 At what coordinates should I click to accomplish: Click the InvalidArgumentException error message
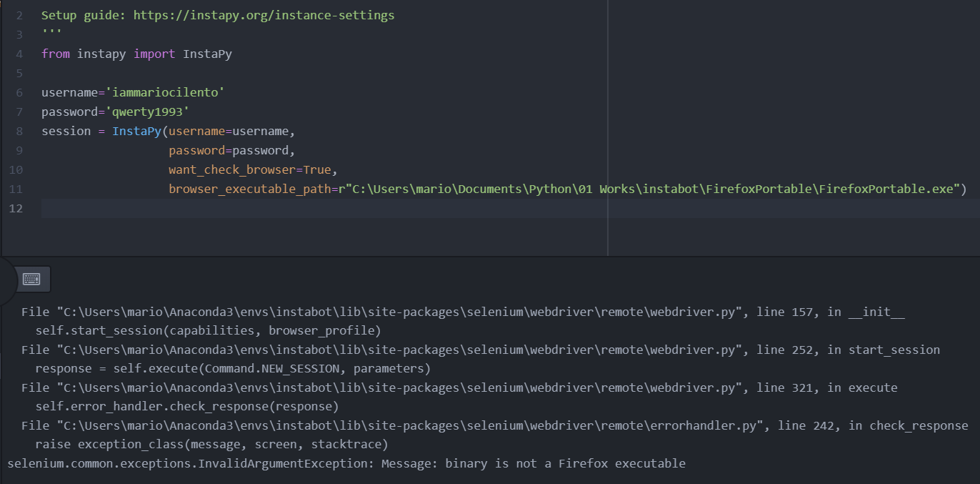[343, 463]
